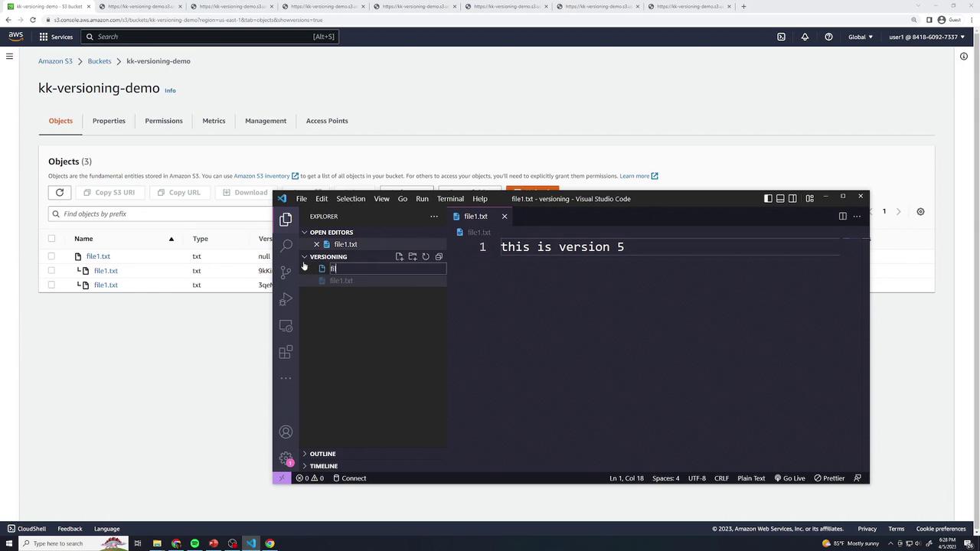Screen dimensions: 980x551
Task: Sort S3 objects by Name column
Action: point(83,239)
